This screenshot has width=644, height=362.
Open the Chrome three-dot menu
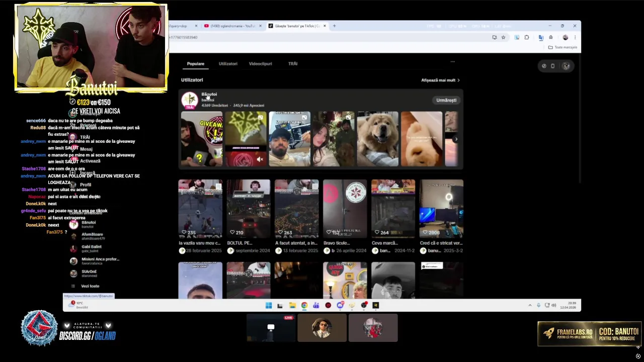[x=575, y=37]
